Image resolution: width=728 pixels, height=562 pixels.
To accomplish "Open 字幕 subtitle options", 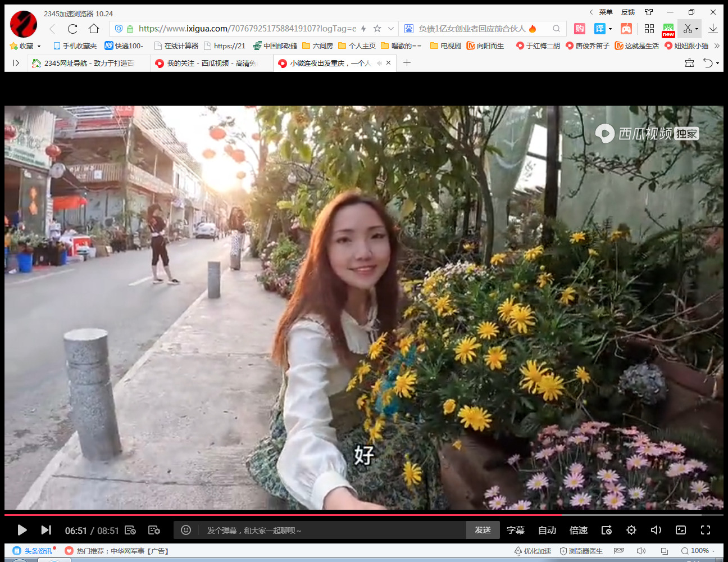I will click(515, 530).
